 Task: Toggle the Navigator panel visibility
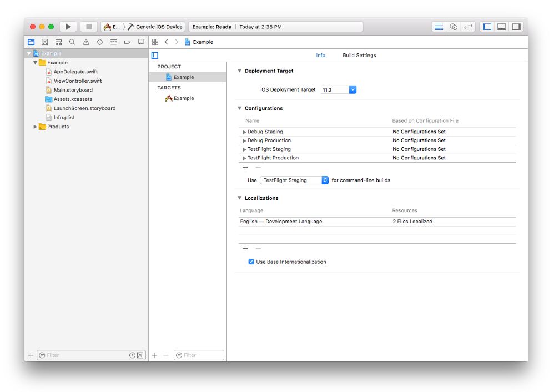pyautogui.click(x=487, y=27)
